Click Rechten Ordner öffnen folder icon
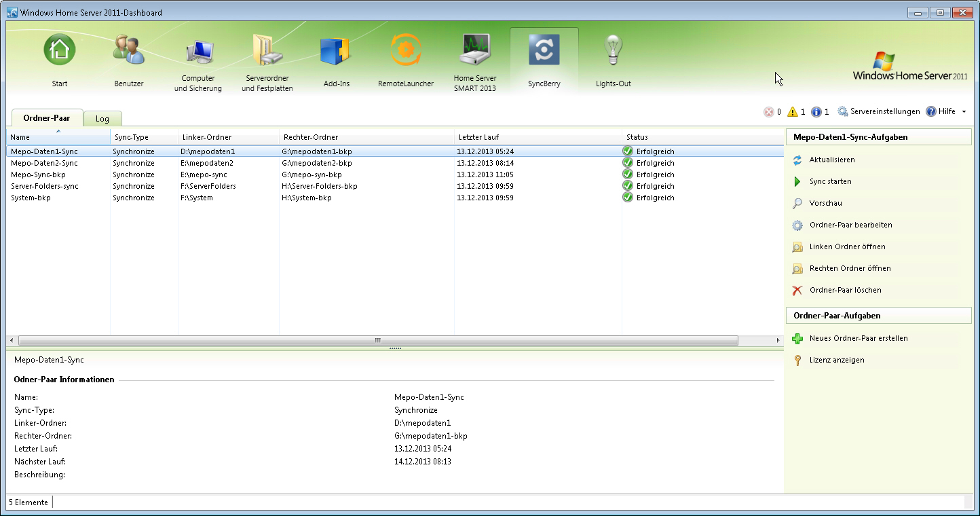 point(797,269)
